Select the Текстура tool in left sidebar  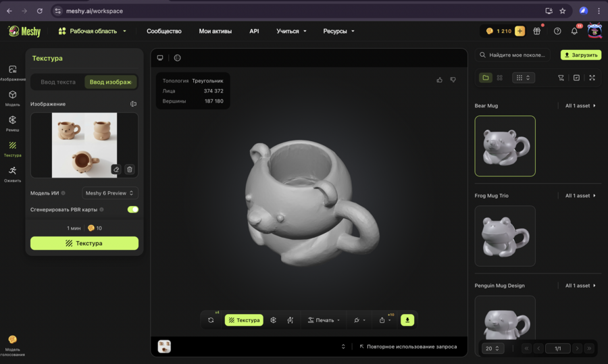pos(12,149)
